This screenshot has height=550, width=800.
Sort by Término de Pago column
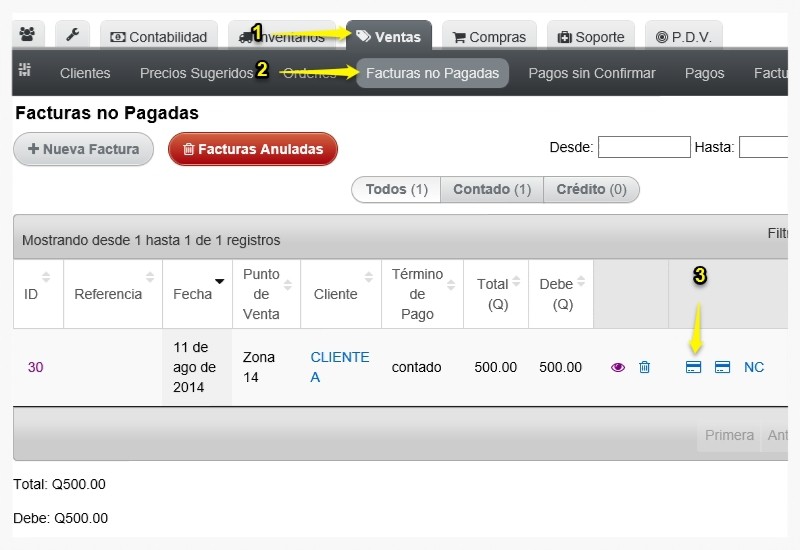(422, 294)
